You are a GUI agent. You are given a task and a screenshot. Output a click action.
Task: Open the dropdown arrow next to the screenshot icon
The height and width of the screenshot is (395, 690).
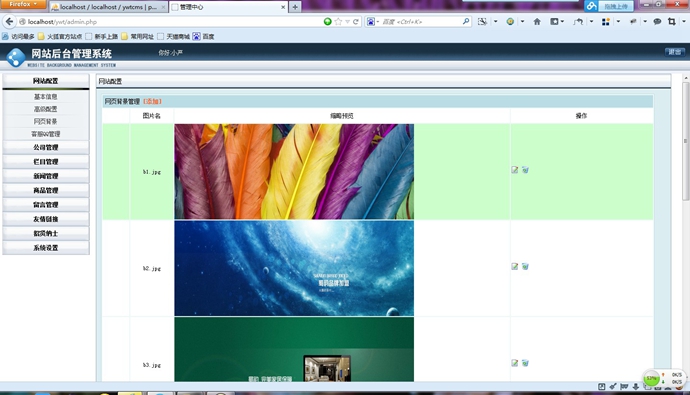495,21
